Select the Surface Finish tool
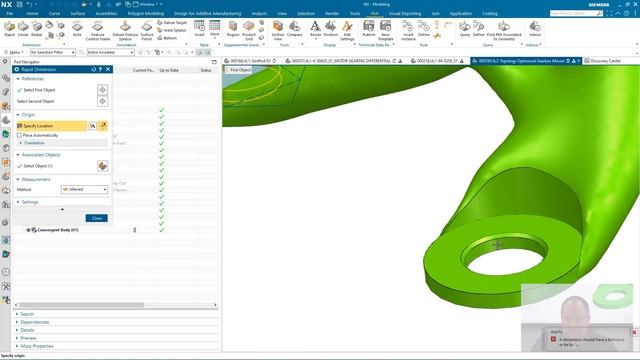640x360 pixels. pos(147,30)
